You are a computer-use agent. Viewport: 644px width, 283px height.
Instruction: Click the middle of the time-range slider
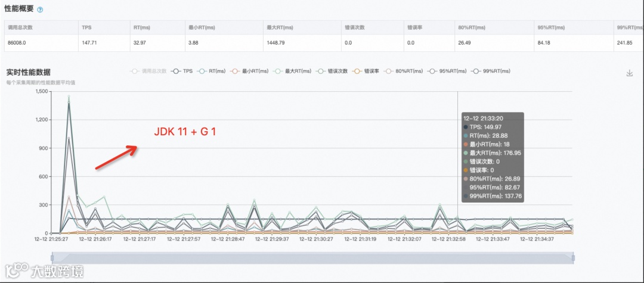pos(312,257)
